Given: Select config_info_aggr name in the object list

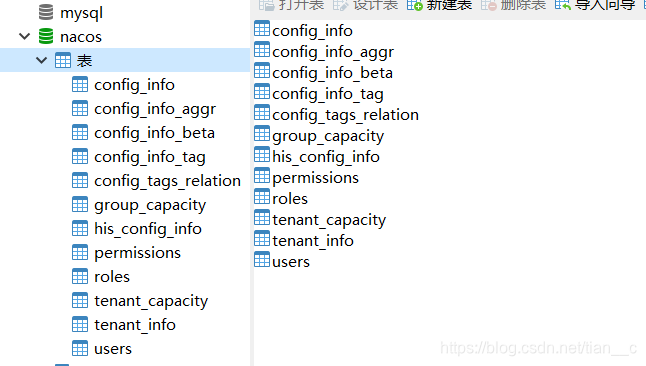Looking at the screenshot, I should [333, 52].
